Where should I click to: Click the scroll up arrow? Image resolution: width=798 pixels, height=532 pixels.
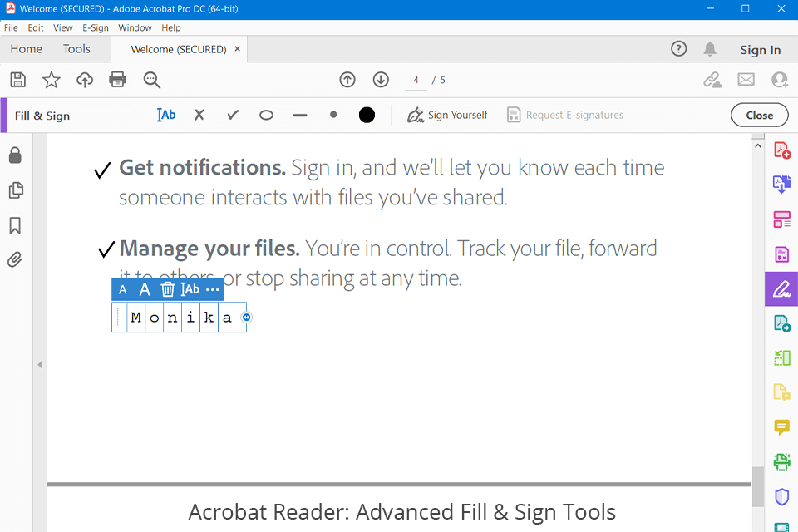758,146
